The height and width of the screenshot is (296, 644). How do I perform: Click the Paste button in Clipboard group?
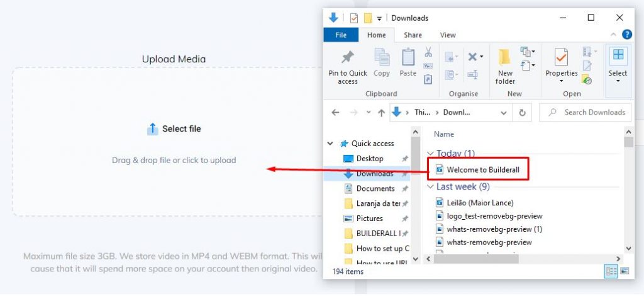coord(408,62)
